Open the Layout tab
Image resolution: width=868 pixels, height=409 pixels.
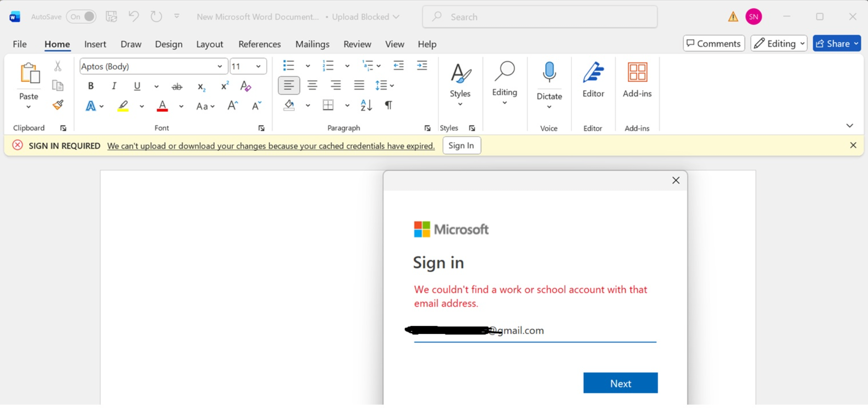pyautogui.click(x=209, y=44)
